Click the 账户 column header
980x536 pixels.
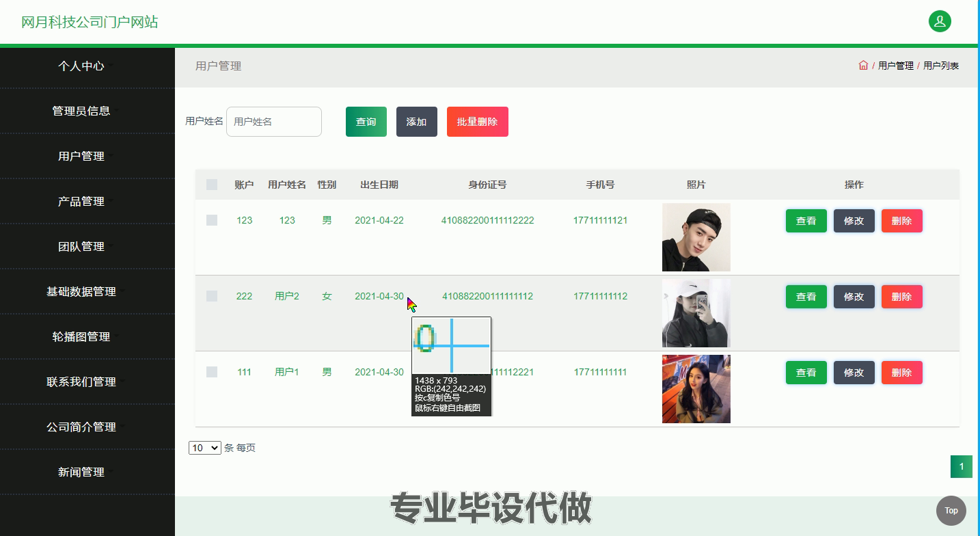(244, 185)
